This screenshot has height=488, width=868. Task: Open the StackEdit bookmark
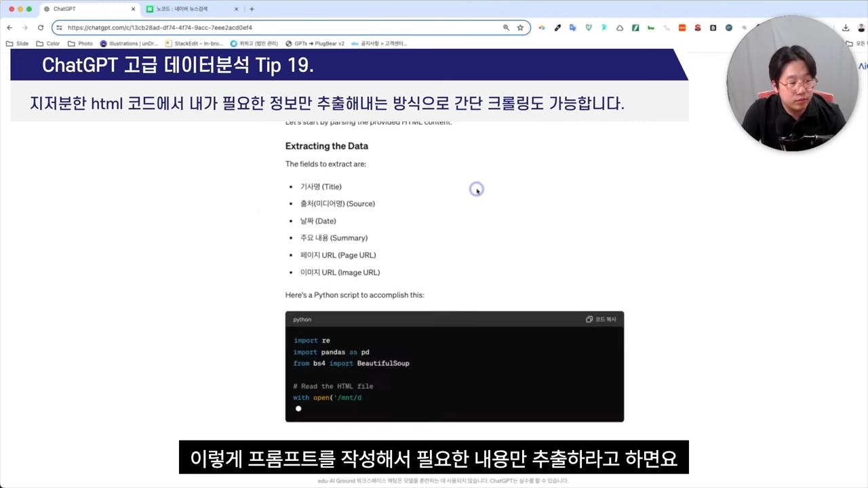click(194, 43)
